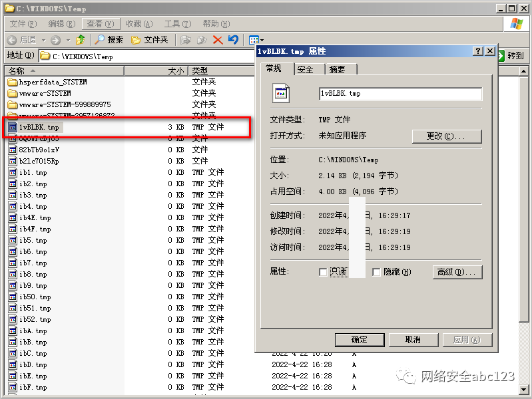Click the ib9.tmp file name
This screenshot has height=399, width=532.
pos(33,285)
